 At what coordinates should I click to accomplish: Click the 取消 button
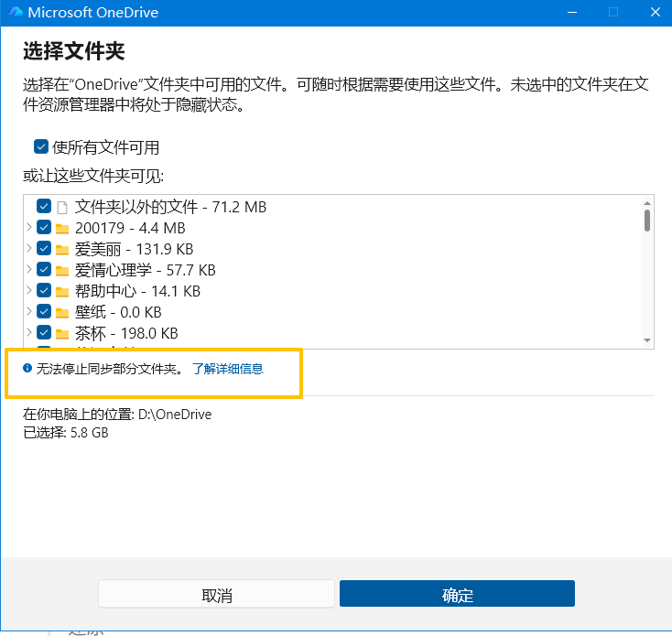[x=216, y=594]
